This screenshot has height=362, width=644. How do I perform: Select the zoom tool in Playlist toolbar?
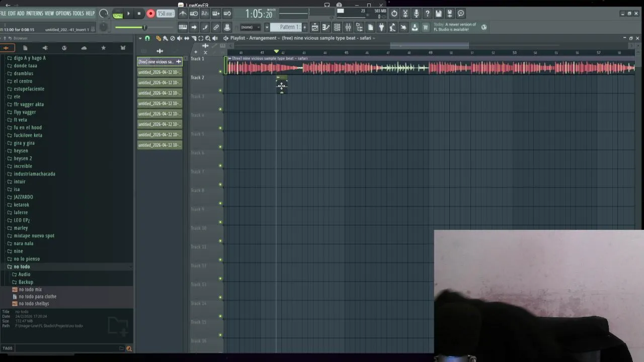[x=208, y=38]
